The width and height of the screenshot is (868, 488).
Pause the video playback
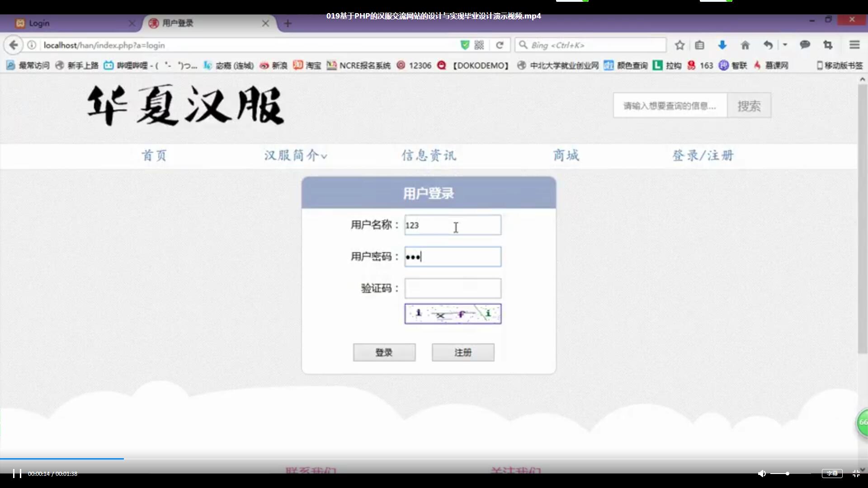click(17, 474)
